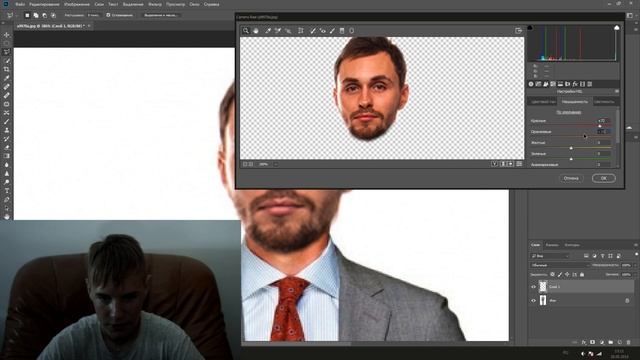The image size is (640, 360).
Task: Click the Красные saturation value field
Action: click(x=603, y=121)
